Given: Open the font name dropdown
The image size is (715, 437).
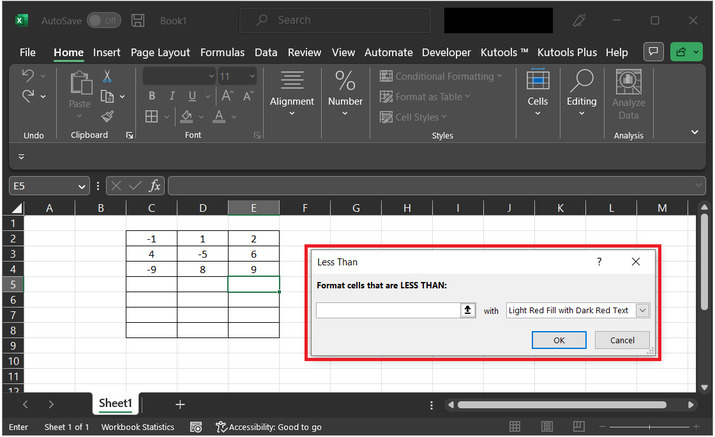Looking at the screenshot, I should coord(211,76).
